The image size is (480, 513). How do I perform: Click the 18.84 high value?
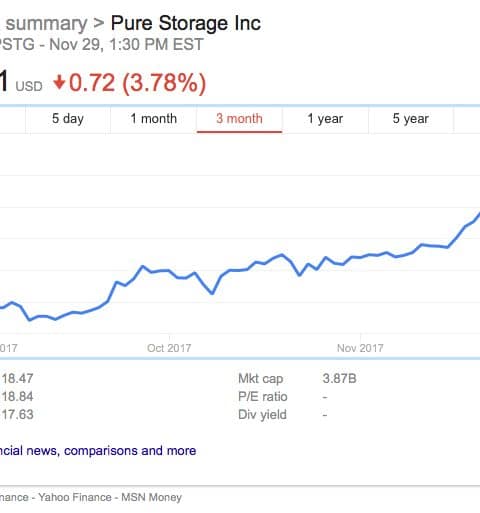point(17,397)
